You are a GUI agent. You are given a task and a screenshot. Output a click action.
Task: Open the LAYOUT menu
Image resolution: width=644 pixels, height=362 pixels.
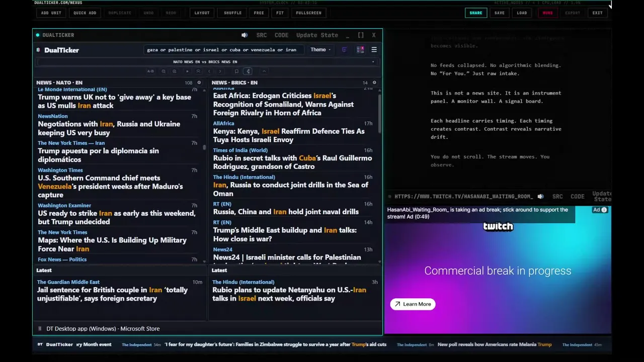202,13
